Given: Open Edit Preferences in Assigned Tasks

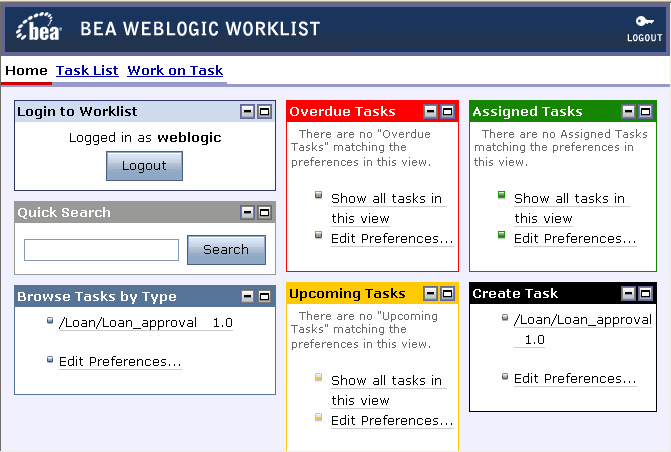Looking at the screenshot, I should (x=575, y=238).
